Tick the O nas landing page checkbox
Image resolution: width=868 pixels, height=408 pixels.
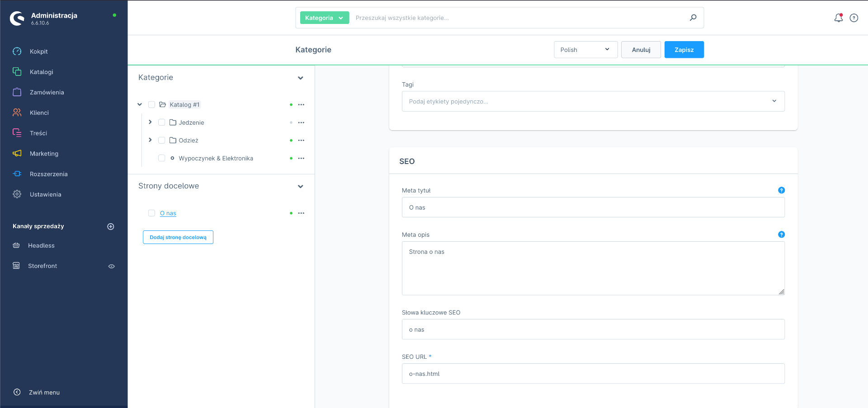(x=151, y=213)
